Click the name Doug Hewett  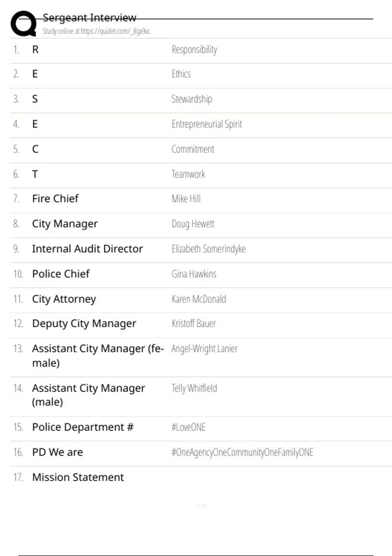tap(193, 224)
